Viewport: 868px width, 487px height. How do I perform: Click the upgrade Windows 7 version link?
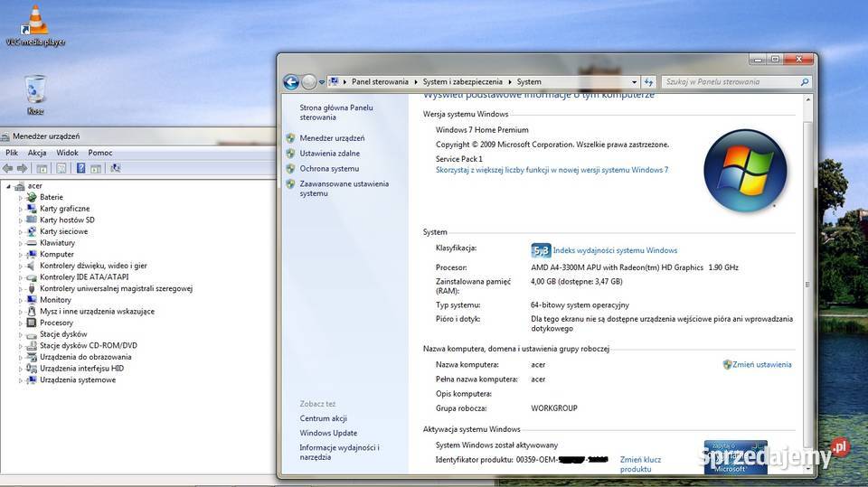tap(552, 170)
